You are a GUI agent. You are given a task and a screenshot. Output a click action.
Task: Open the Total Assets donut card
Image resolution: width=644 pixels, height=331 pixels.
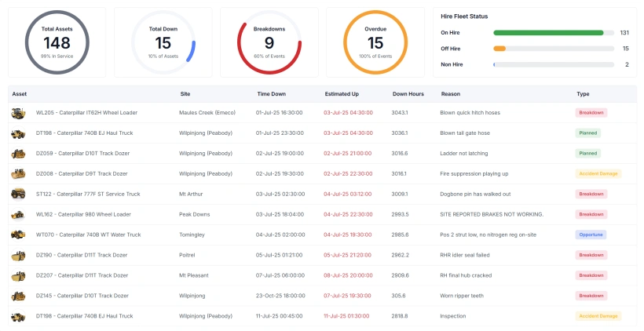click(x=57, y=42)
